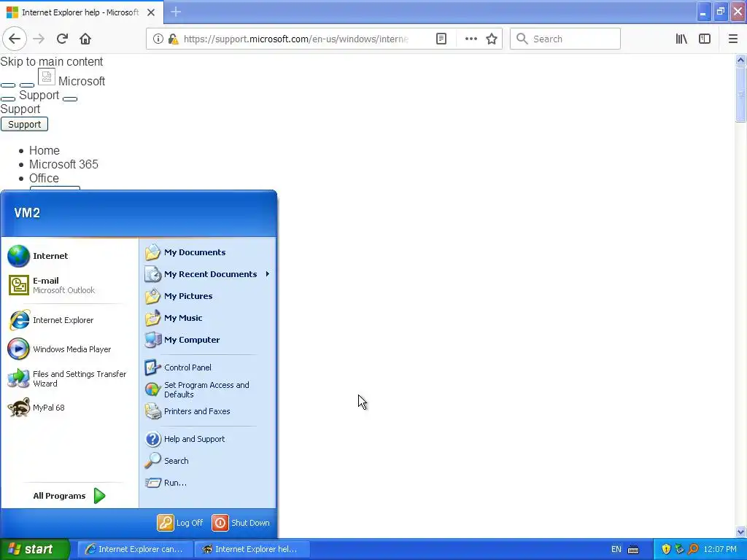Click the page scrollbar up arrow
This screenshot has height=560, width=747.
740,60
